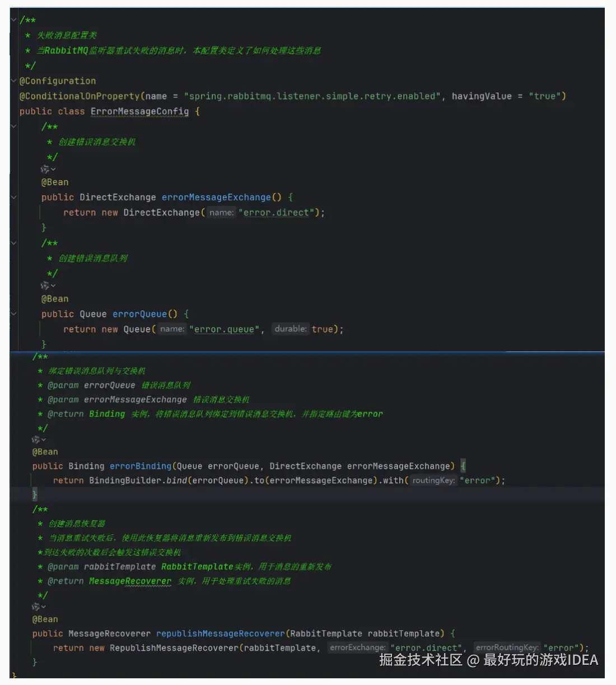Fold the errorQueue() method body
Viewport: 616px width, 685px height.
pos(13,314)
